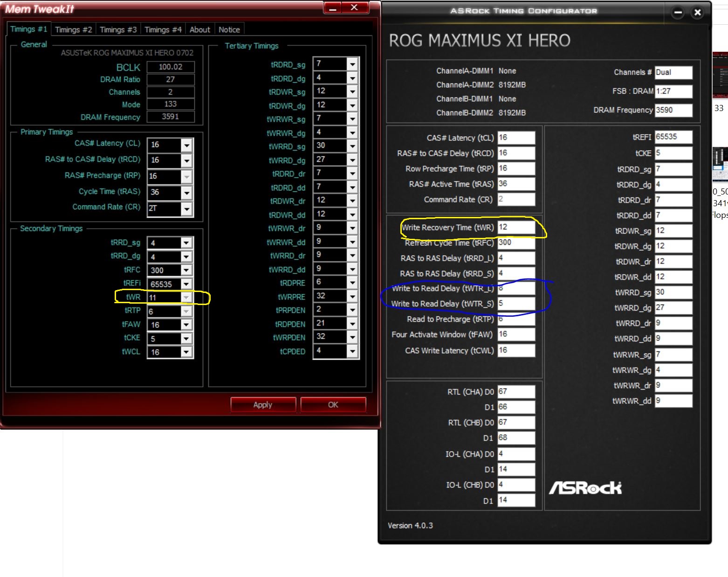728x577 pixels.
Task: Expand the tWRPDEN dropdown
Action: coord(352,337)
